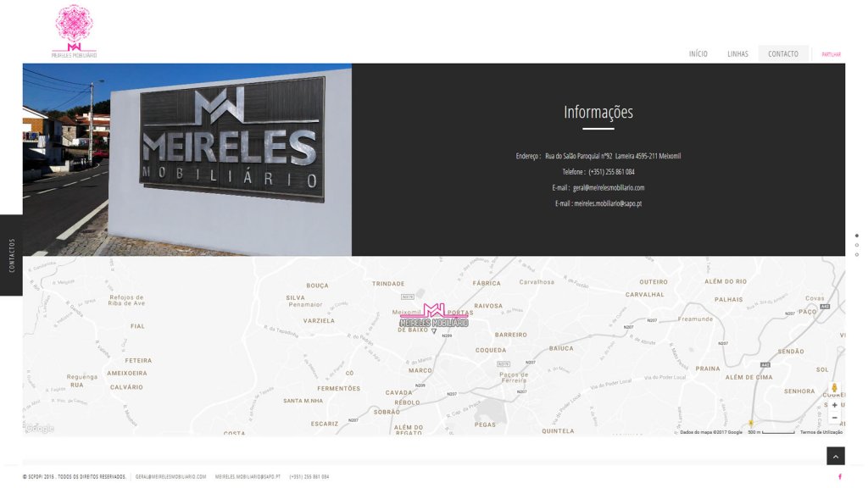Open the INÍCIO menu item
Image resolution: width=868 pixels, height=488 pixels.
click(698, 53)
